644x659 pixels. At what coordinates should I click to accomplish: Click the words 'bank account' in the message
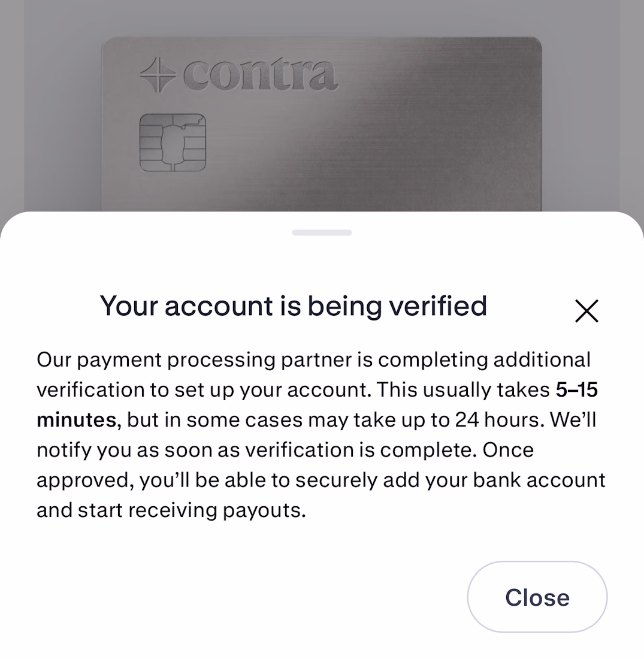(x=539, y=480)
